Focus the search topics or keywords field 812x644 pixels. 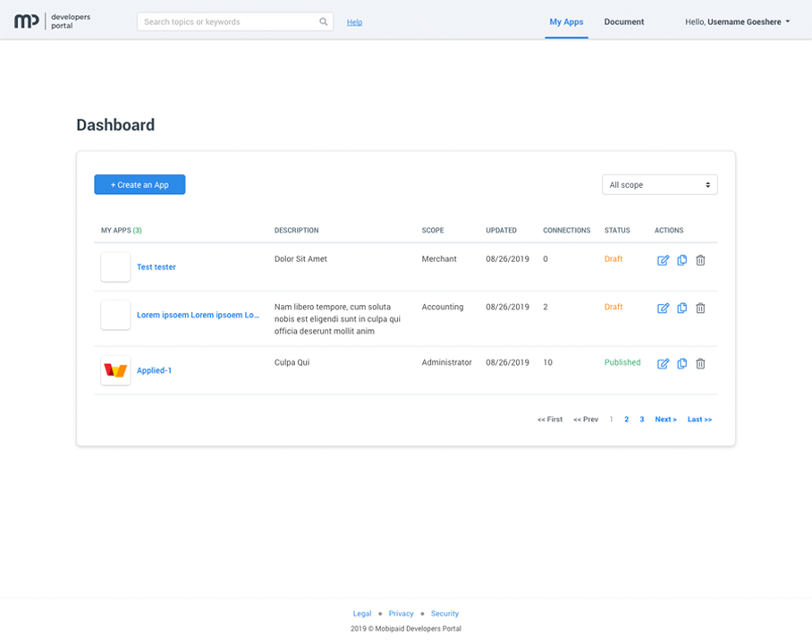click(235, 21)
